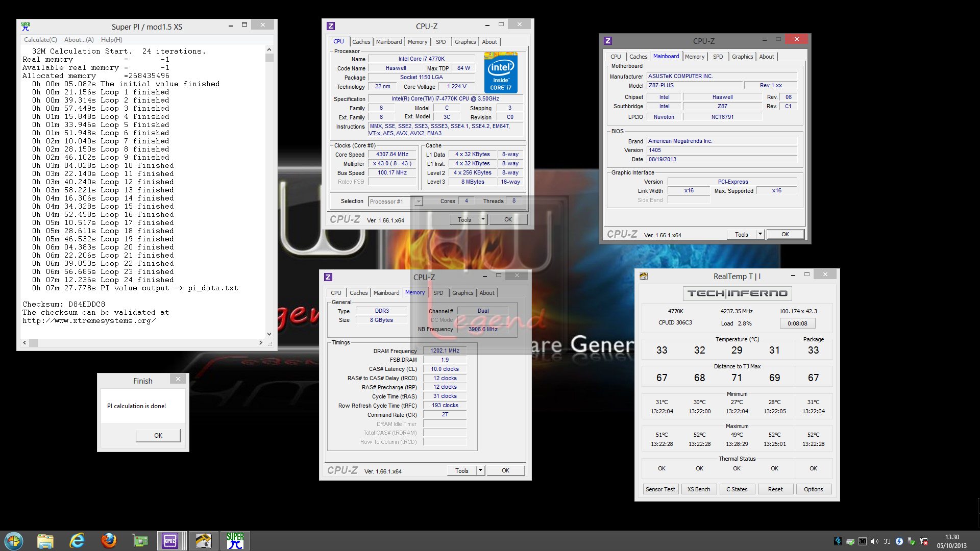Select the RealTemp taskbar icon
This screenshot has height=551, width=980.
[x=203, y=541]
